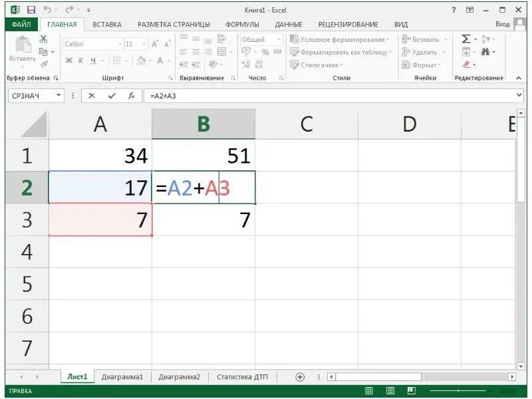
Task: Add a new sheet with plus button
Action: [x=300, y=377]
